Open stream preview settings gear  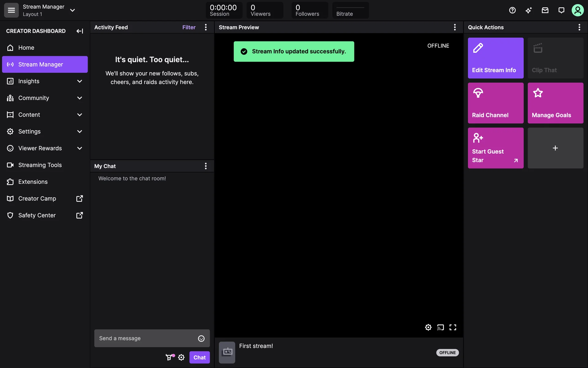428,327
